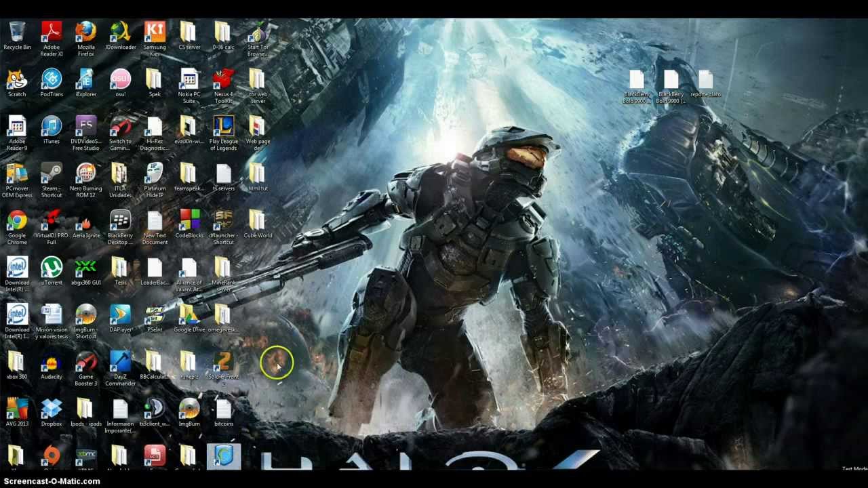Launch the DAPlayer shortcut
Image resolution: width=868 pixels, height=488 pixels.
coord(121,319)
